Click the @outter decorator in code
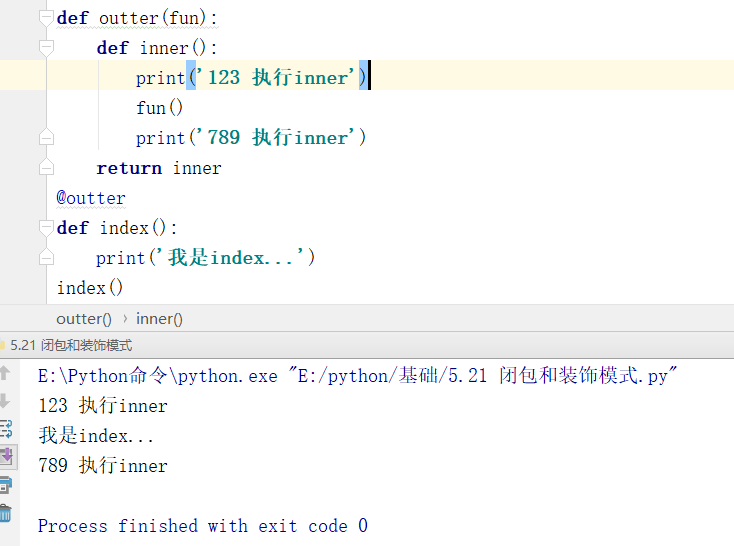The image size is (734, 546). click(x=91, y=198)
